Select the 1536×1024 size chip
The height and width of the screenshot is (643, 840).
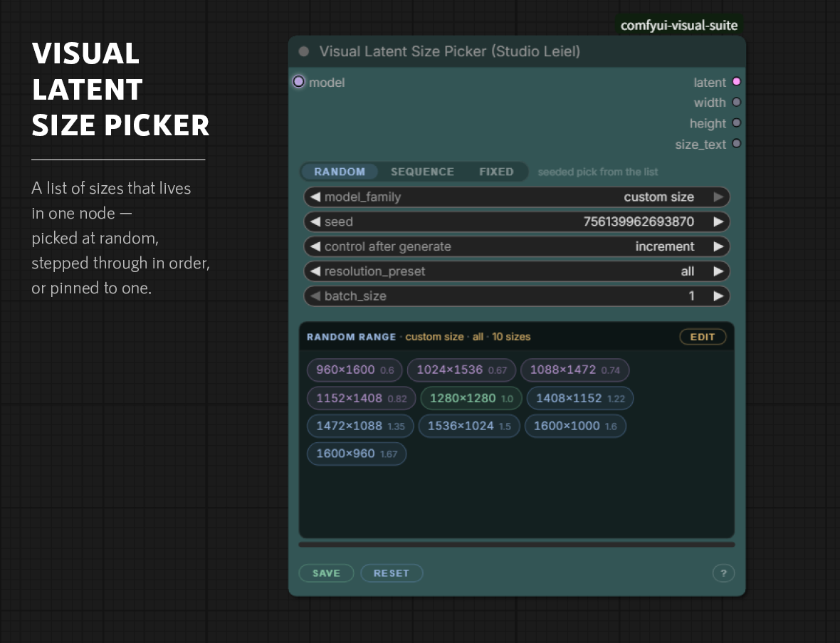tap(468, 426)
